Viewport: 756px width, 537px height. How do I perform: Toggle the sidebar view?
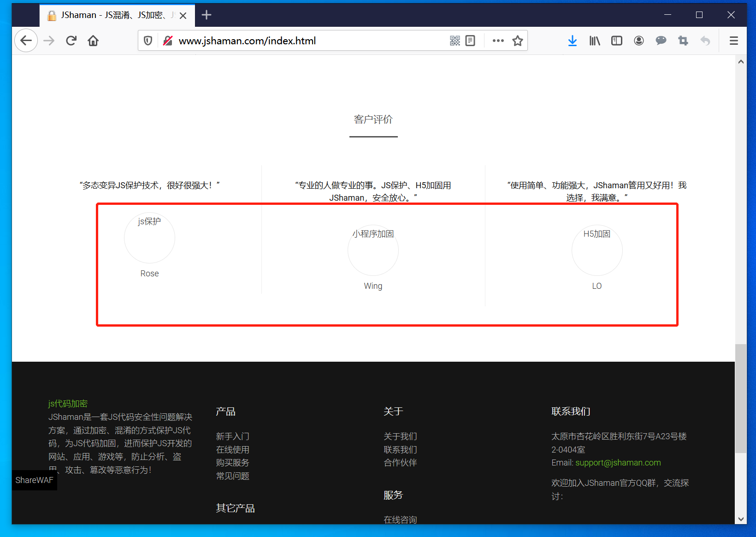click(x=617, y=41)
